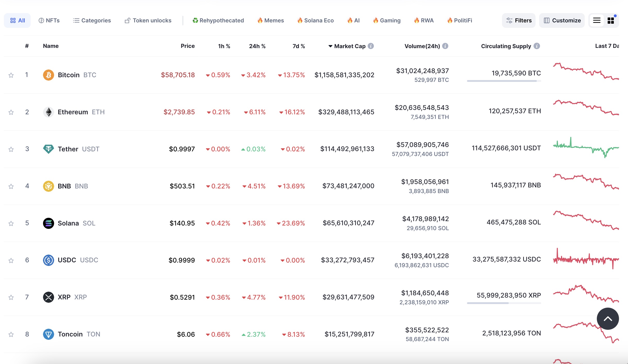Click the Tether coin logo

48,149
